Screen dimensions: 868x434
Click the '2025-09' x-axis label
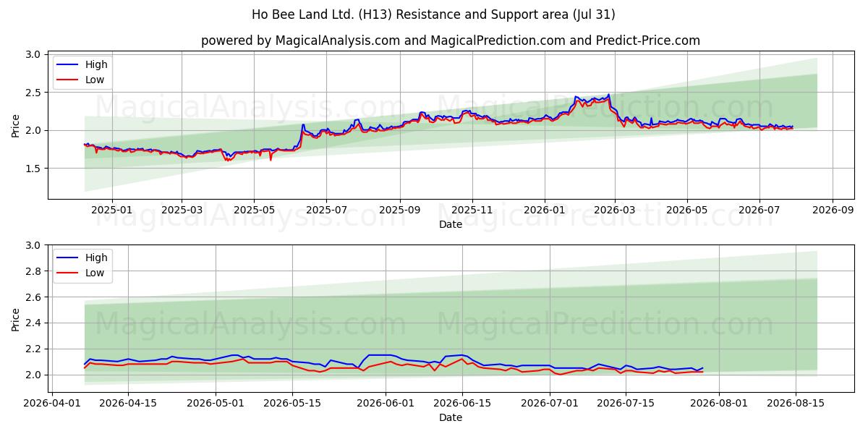(400, 210)
